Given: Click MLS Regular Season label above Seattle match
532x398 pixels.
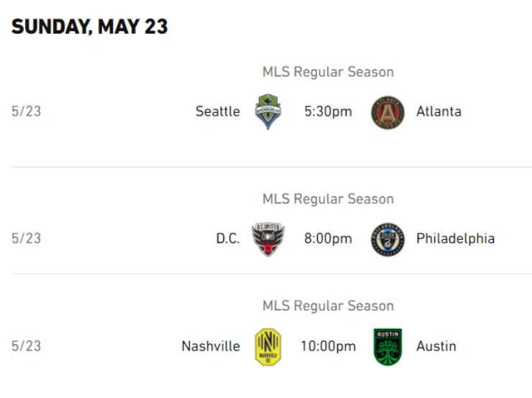Looking at the screenshot, I should (x=328, y=72).
